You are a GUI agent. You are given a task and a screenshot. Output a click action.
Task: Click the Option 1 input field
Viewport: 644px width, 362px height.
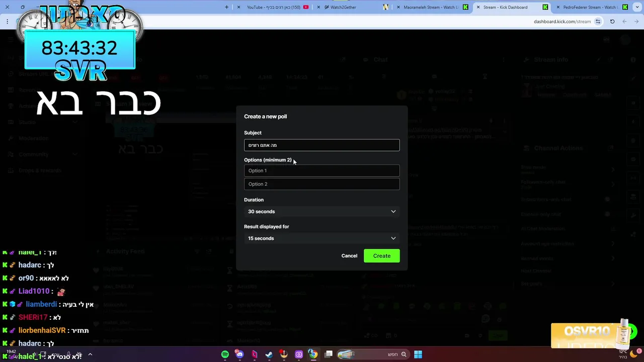[x=321, y=170]
